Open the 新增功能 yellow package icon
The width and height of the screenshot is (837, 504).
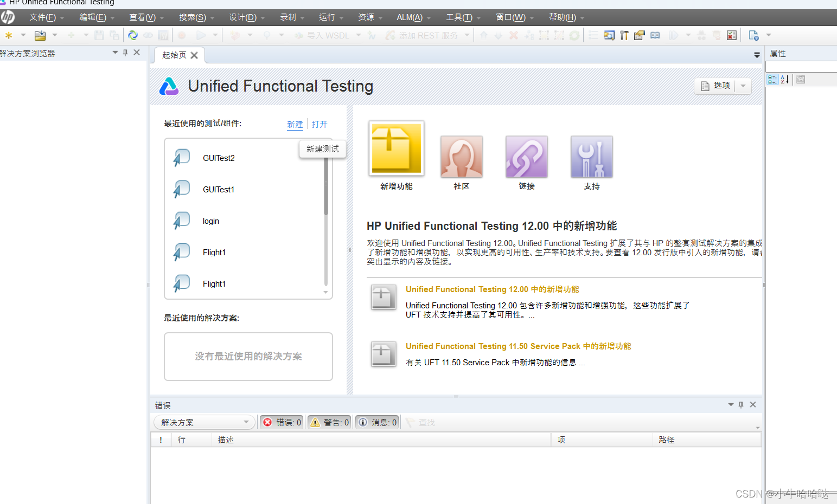coord(396,148)
